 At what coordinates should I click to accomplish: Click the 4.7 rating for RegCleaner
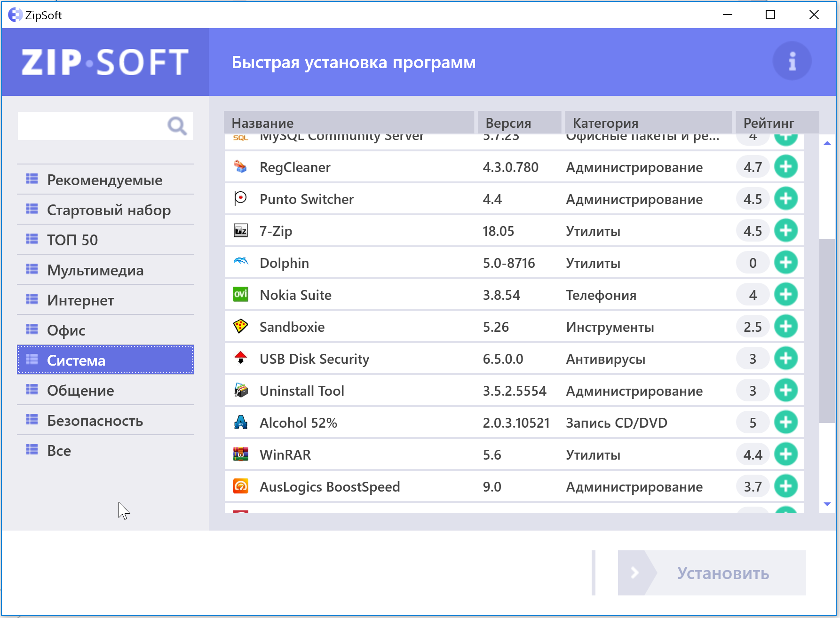[753, 167]
